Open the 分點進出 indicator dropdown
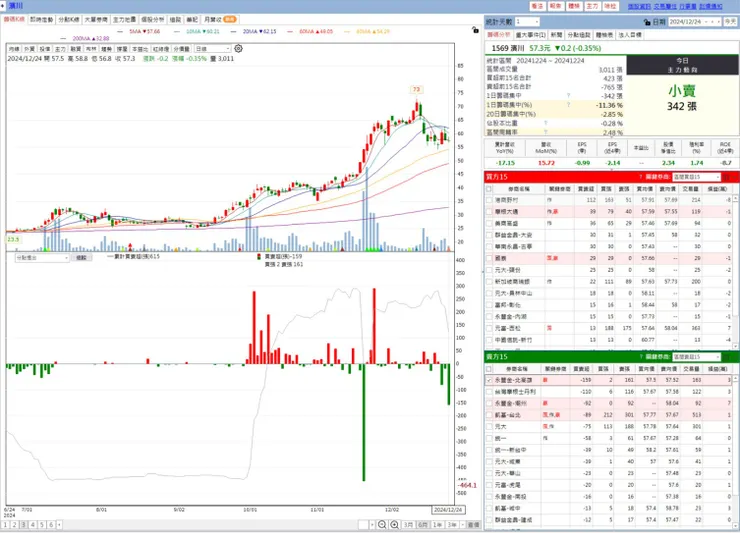This screenshot has height=533, width=740. coord(42,258)
